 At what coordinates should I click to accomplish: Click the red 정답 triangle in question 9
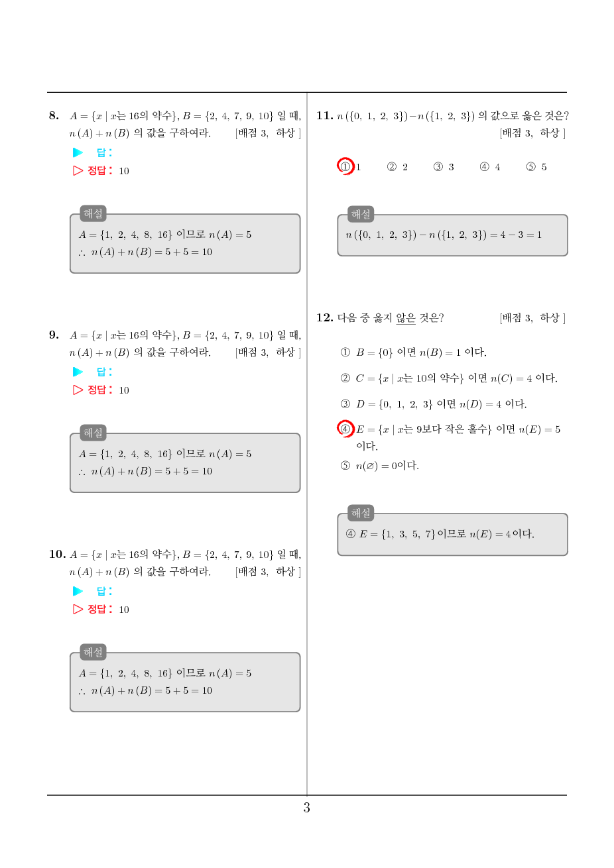78,390
